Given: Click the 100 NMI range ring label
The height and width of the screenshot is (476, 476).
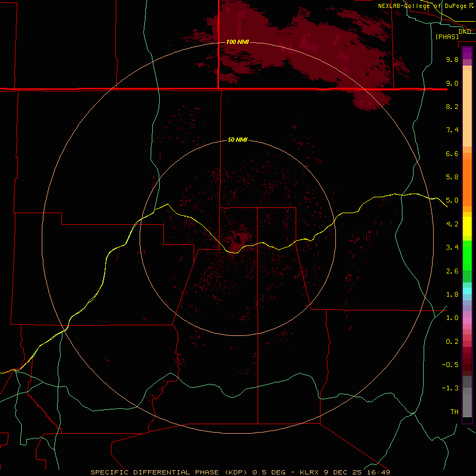Looking at the screenshot, I should click(237, 42).
